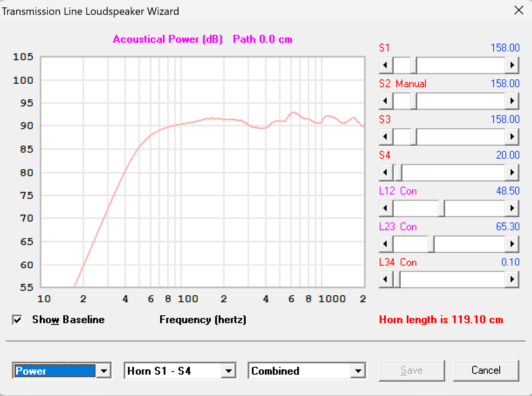Decrease L34 Con with left arrow

pyautogui.click(x=385, y=280)
